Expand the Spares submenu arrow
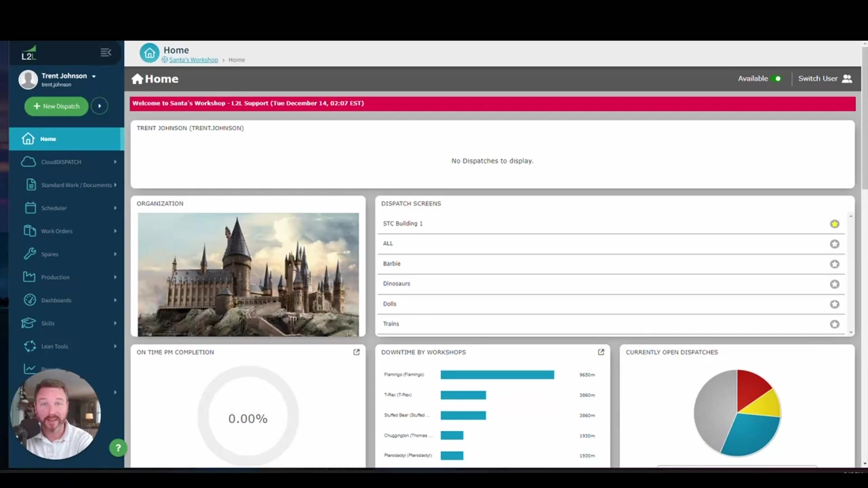The height and width of the screenshot is (488, 868). [x=115, y=254]
